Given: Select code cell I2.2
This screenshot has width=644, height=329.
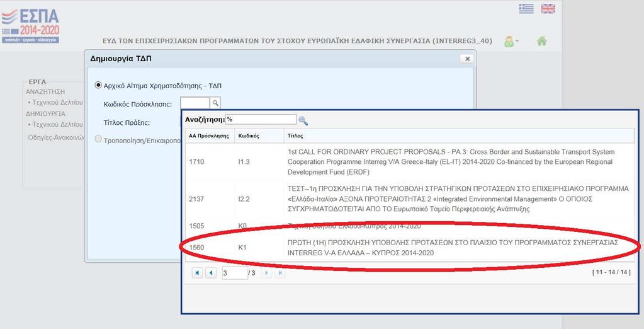Looking at the screenshot, I should point(244,199).
